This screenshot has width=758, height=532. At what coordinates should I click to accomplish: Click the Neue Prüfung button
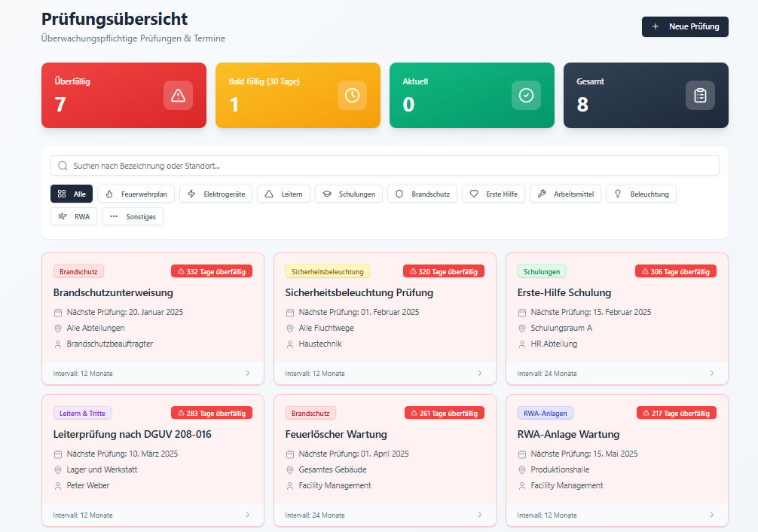tap(684, 26)
